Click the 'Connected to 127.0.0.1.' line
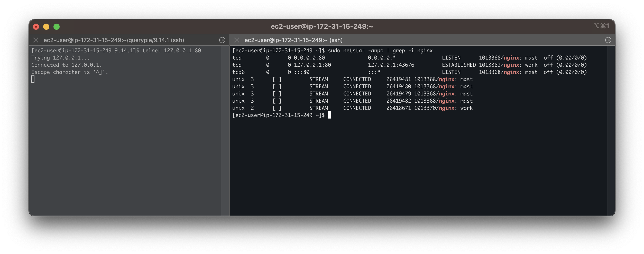 67,65
